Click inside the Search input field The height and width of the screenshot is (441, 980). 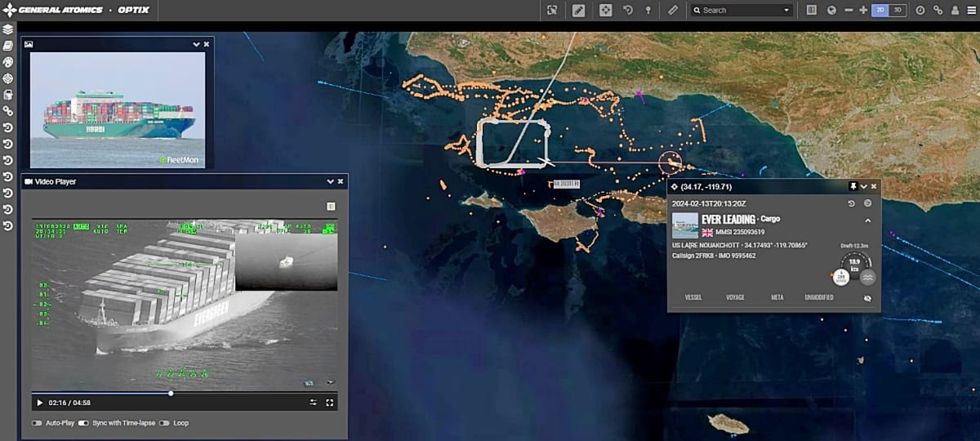741,11
